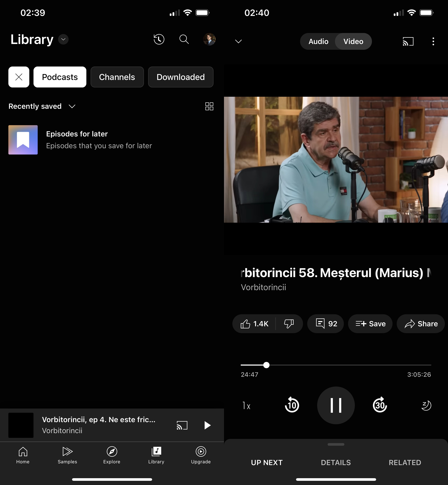The image size is (448, 485).
Task: Select the Library bottom tab
Action: pyautogui.click(x=156, y=455)
